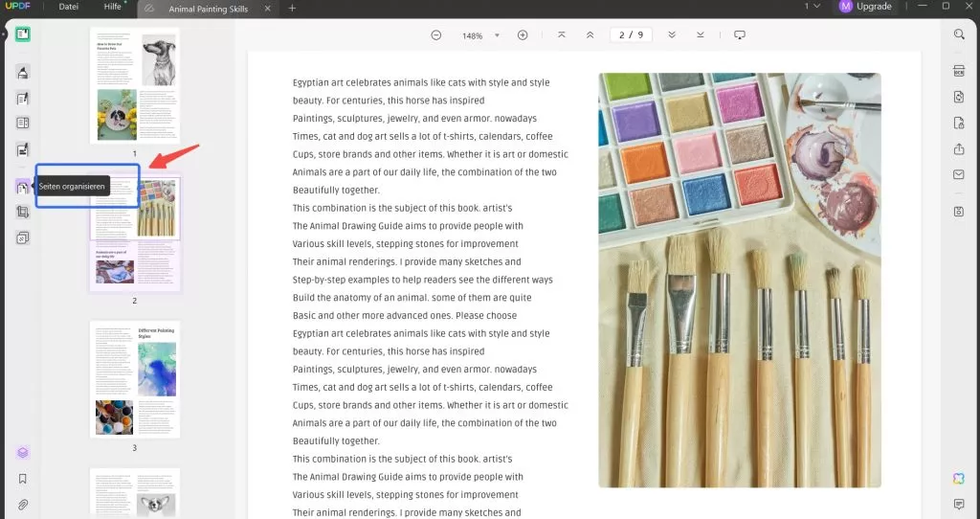Screen dimensions: 980x519
Task: Open the batch/watermark tool icon below crop
Action: tap(23, 237)
